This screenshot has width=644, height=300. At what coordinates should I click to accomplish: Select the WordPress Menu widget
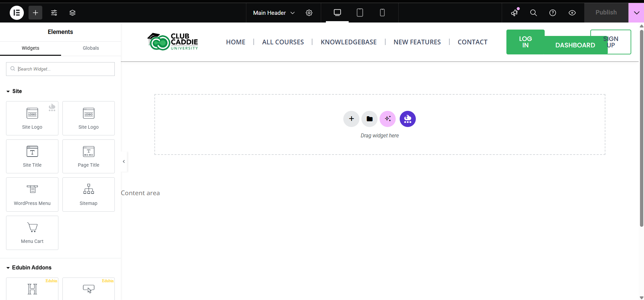[x=32, y=195]
